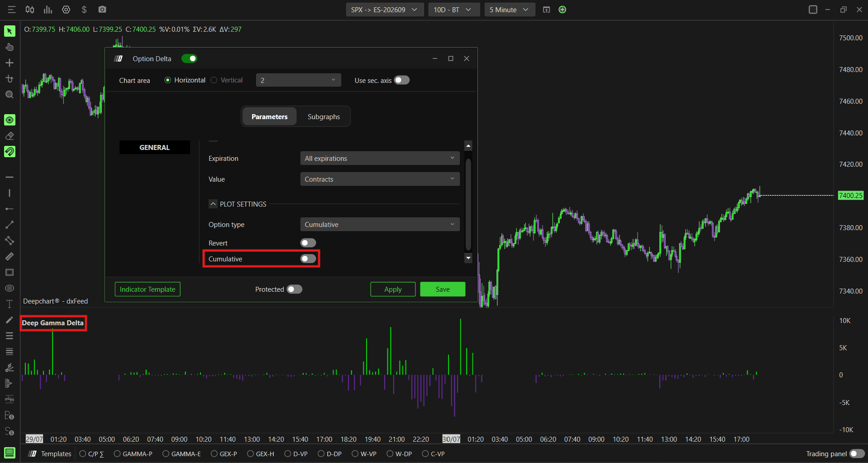Toggle the Revert switch
Screen dimensions: 868x463
(x=308, y=243)
